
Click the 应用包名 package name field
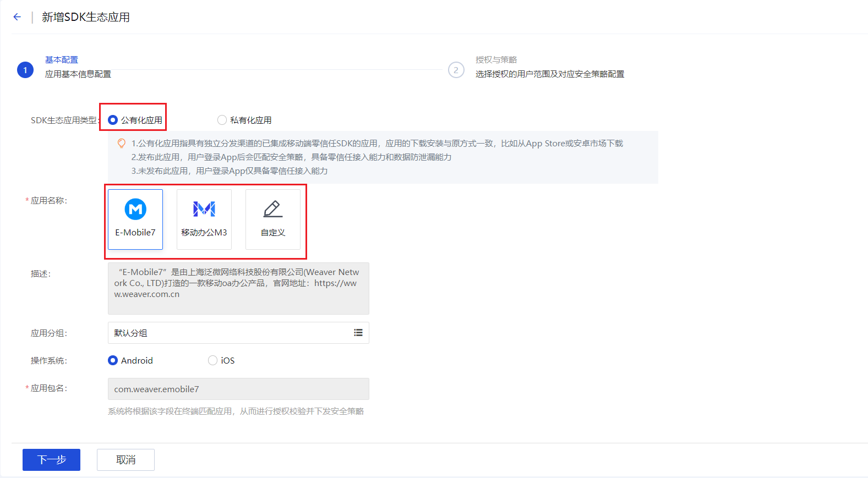238,389
